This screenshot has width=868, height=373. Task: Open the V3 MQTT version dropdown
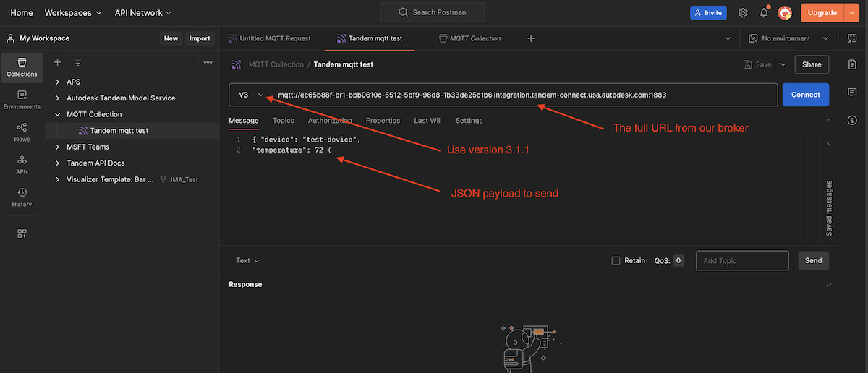pos(250,95)
